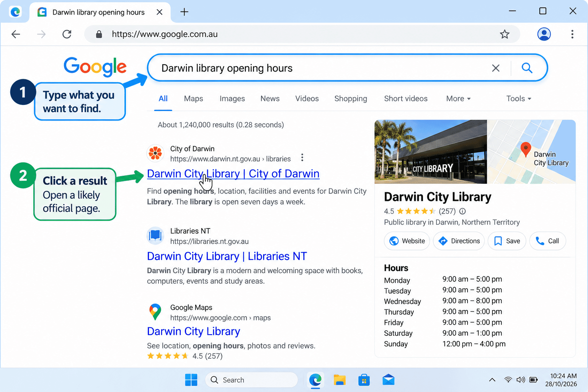Click the browser address bar URL

(x=165, y=34)
